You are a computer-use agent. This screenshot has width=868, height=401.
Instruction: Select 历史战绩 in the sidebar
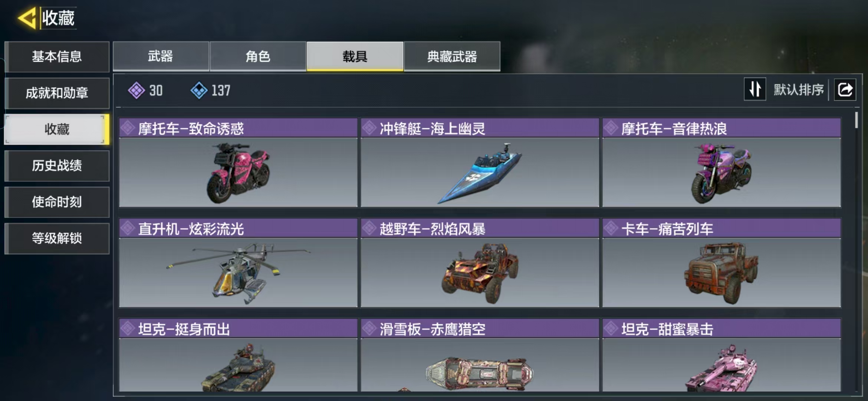tap(57, 166)
